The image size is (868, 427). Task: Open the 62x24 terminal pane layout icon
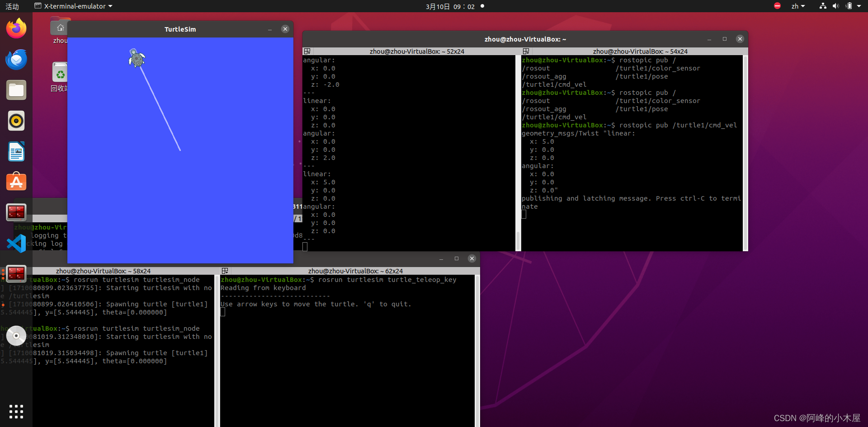click(x=225, y=271)
